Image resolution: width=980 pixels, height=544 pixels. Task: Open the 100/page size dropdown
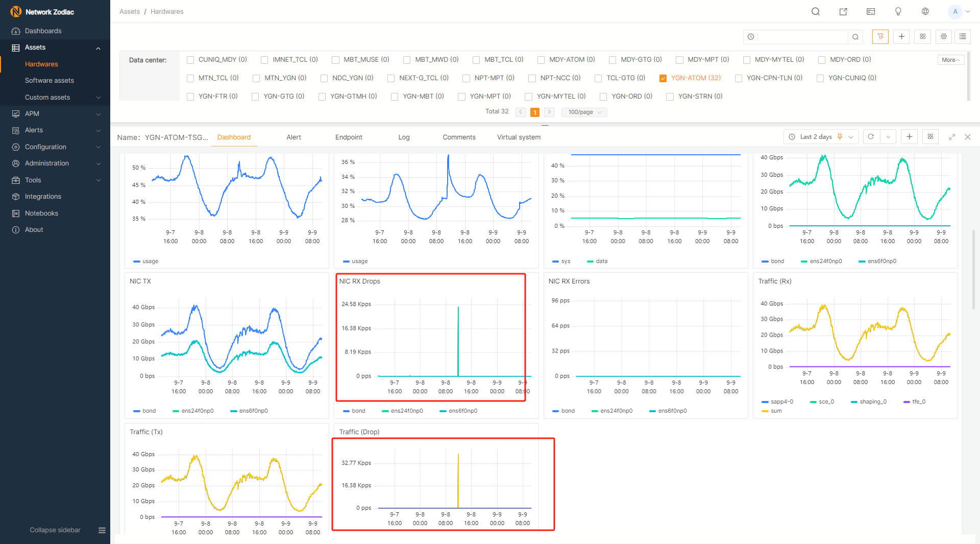pos(584,112)
